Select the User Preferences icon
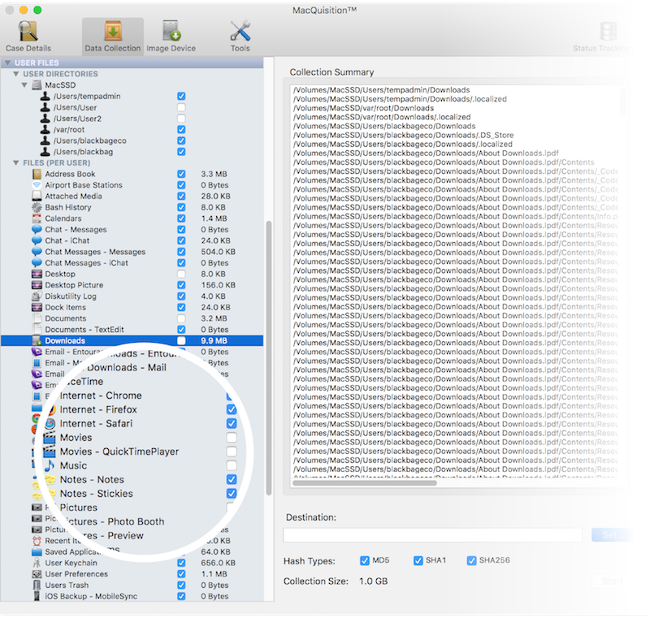 coord(37,574)
